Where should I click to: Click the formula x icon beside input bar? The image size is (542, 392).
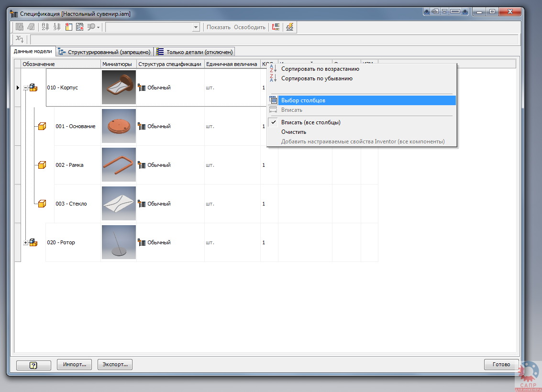20,39
